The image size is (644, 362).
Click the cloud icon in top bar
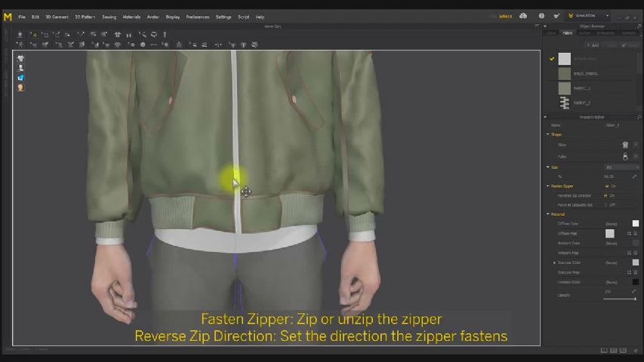[x=523, y=16]
